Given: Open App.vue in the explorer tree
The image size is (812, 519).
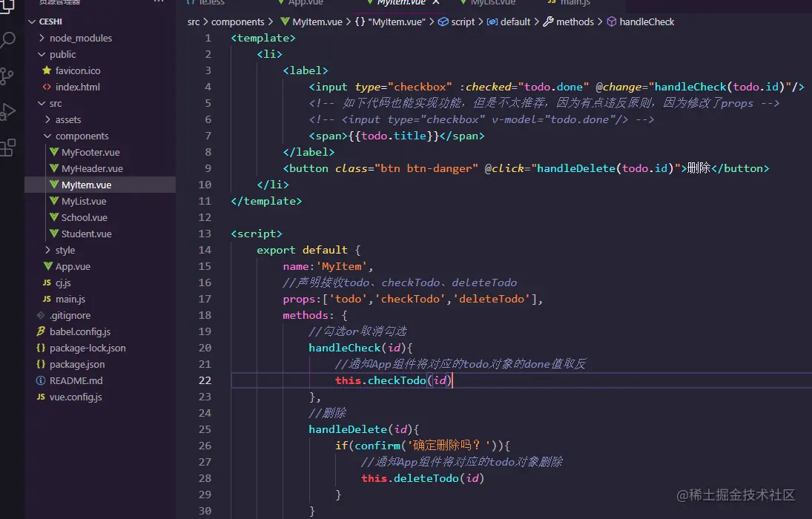Looking at the screenshot, I should (73, 267).
